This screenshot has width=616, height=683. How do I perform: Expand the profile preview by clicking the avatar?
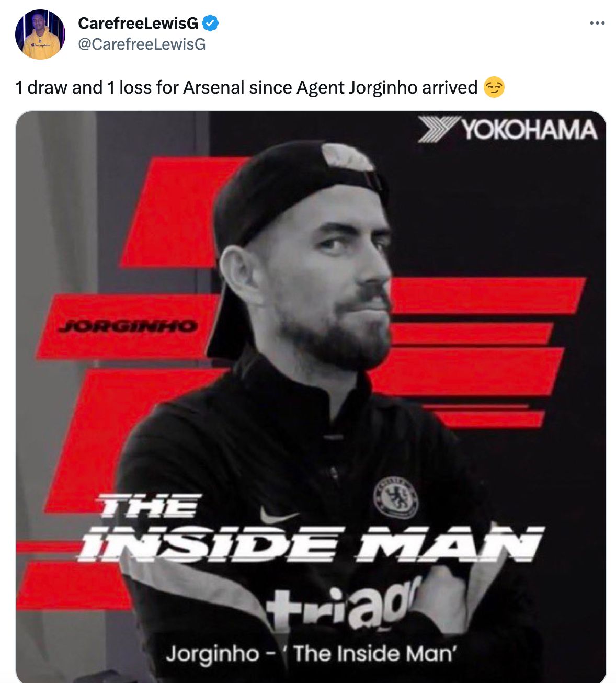click(x=40, y=32)
